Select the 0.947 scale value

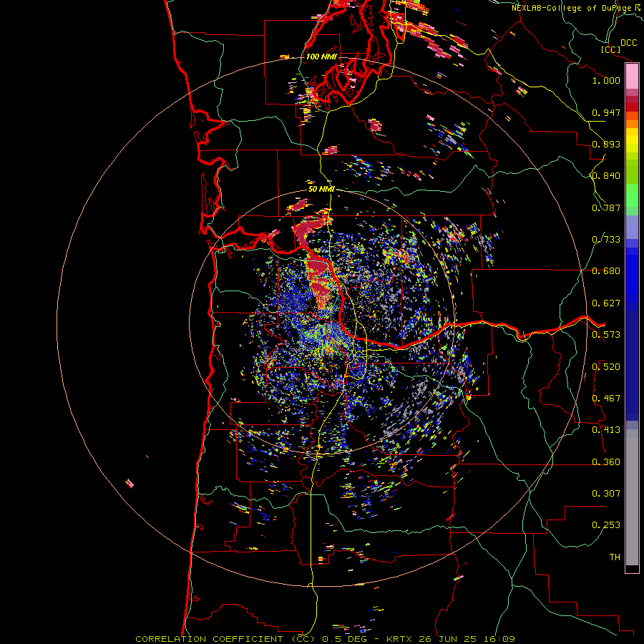(x=606, y=112)
